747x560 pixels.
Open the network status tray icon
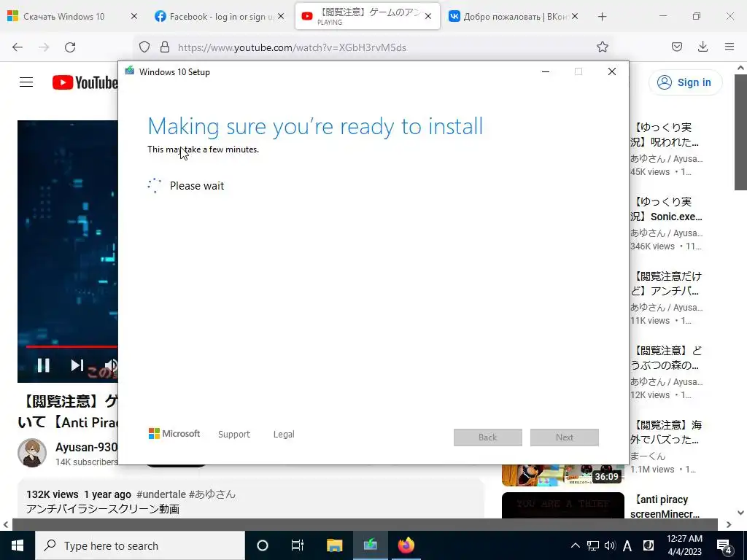point(592,545)
